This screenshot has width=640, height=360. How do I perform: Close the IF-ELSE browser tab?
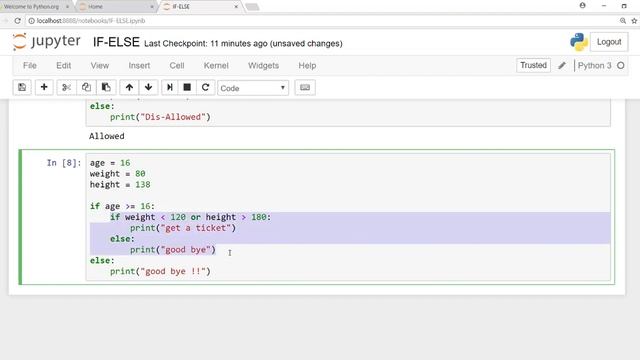point(236,7)
